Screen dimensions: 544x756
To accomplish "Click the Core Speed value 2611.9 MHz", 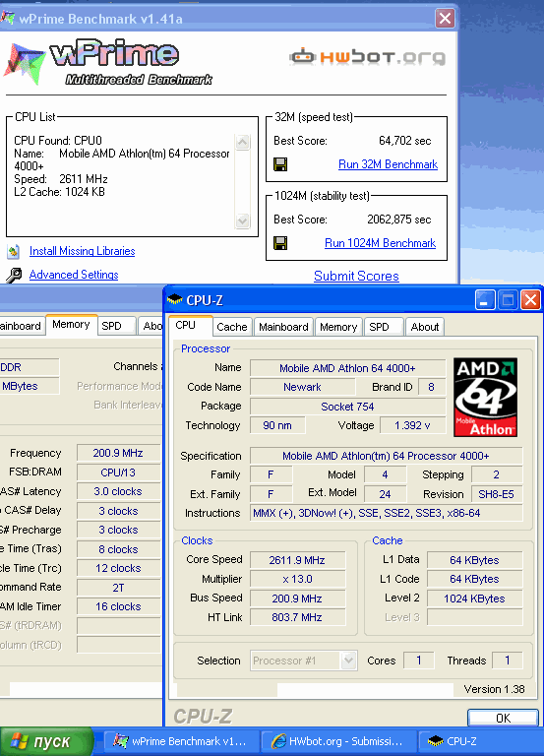I will coord(297,560).
